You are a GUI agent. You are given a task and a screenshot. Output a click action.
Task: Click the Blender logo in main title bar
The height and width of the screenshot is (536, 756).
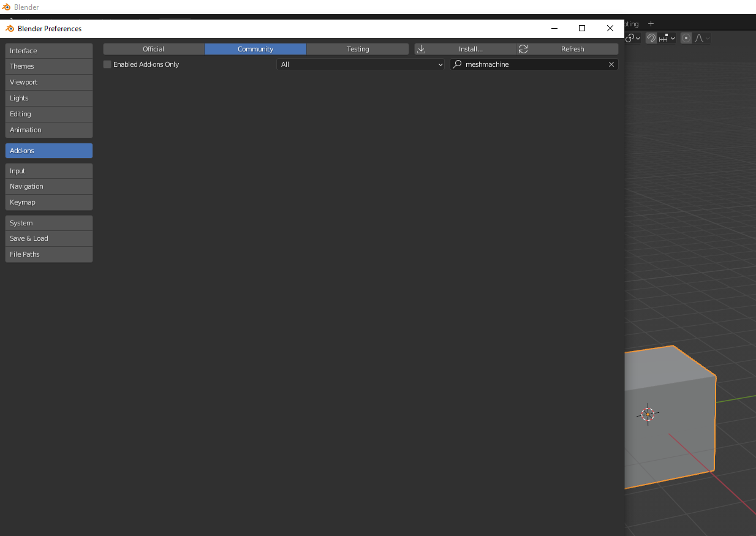point(6,7)
